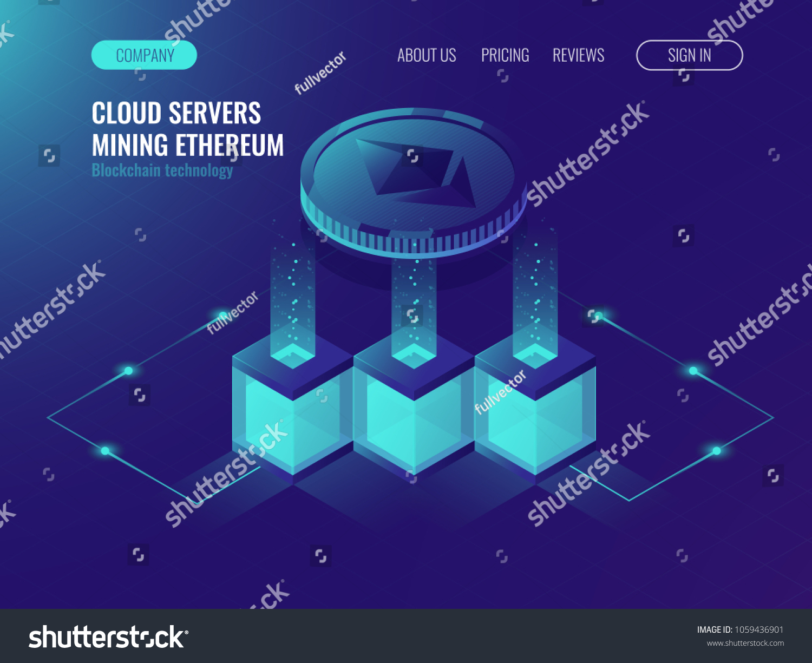Click the teal COMPANY logo button
The height and width of the screenshot is (663, 812).
coord(144,55)
